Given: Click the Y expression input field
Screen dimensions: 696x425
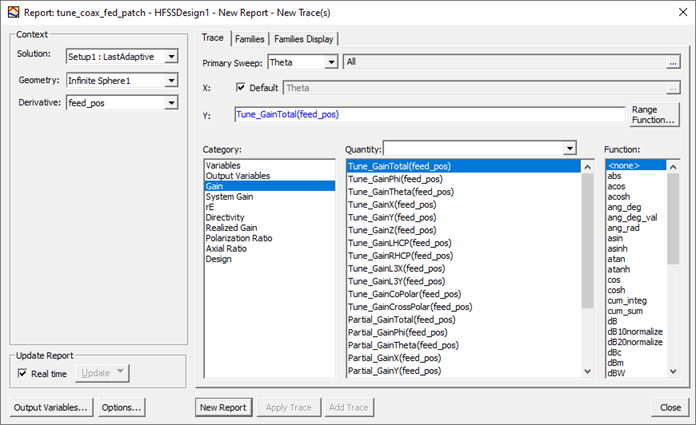Looking at the screenshot, I should coord(429,115).
